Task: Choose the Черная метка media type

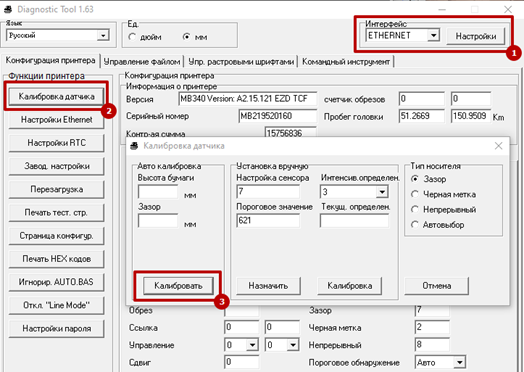Action: [x=415, y=194]
